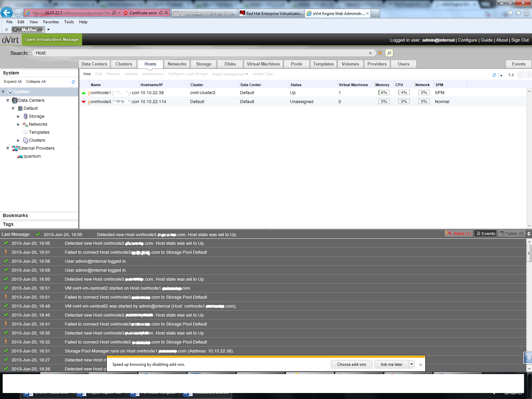Image resolution: width=532 pixels, height=399 pixels.
Task: Click the hosts grid refresh icon
Action: [494, 75]
